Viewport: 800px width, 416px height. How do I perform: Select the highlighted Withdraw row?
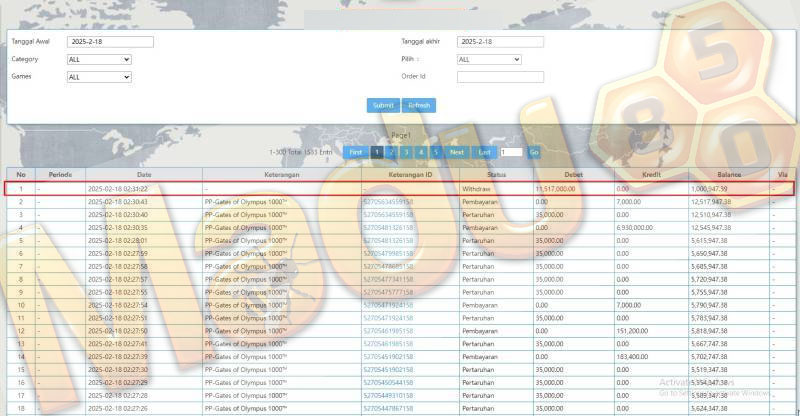400,188
